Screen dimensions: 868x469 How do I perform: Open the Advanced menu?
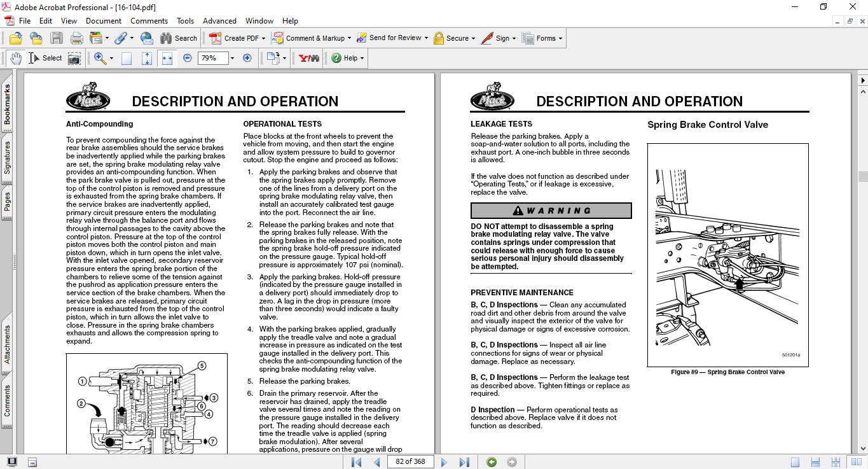point(219,21)
